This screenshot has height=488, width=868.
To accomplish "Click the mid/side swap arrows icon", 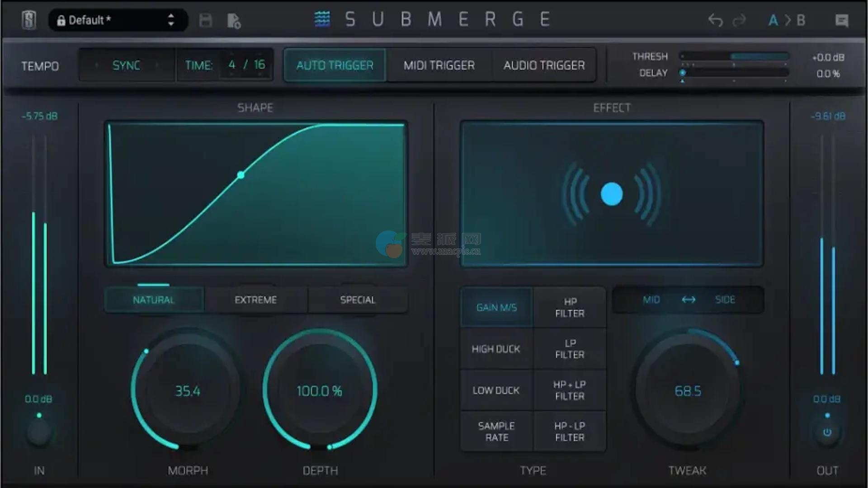I will pyautogui.click(x=689, y=300).
